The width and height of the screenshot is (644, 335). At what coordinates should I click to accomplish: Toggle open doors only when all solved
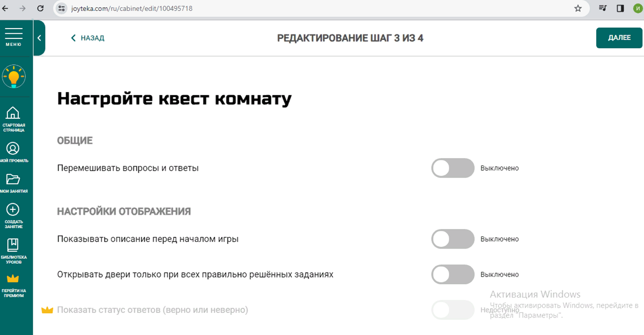click(452, 274)
